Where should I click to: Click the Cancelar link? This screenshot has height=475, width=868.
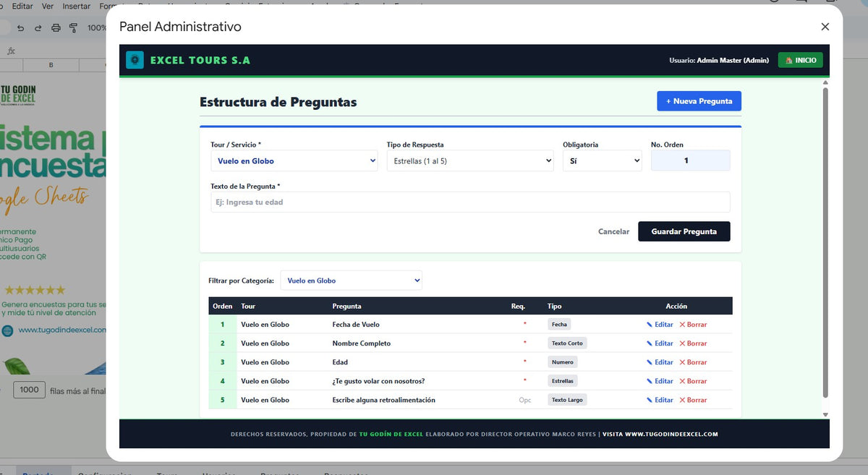(613, 231)
